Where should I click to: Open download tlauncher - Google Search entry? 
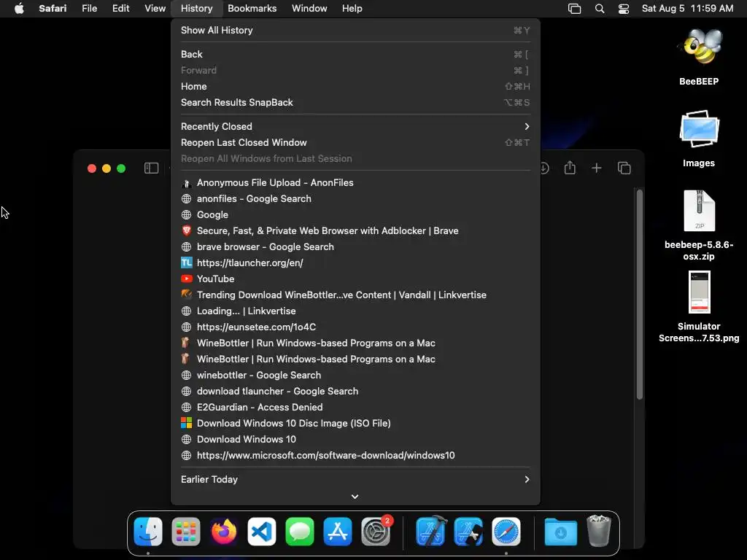tap(355, 391)
